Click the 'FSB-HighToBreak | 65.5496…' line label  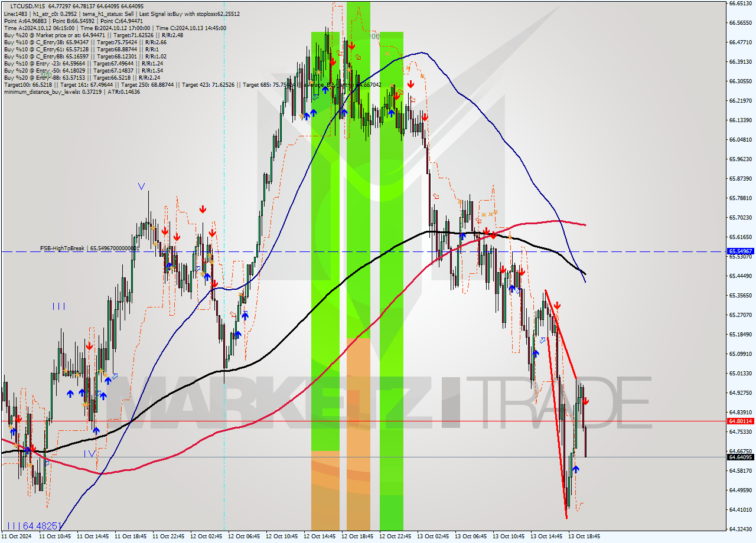(x=90, y=248)
